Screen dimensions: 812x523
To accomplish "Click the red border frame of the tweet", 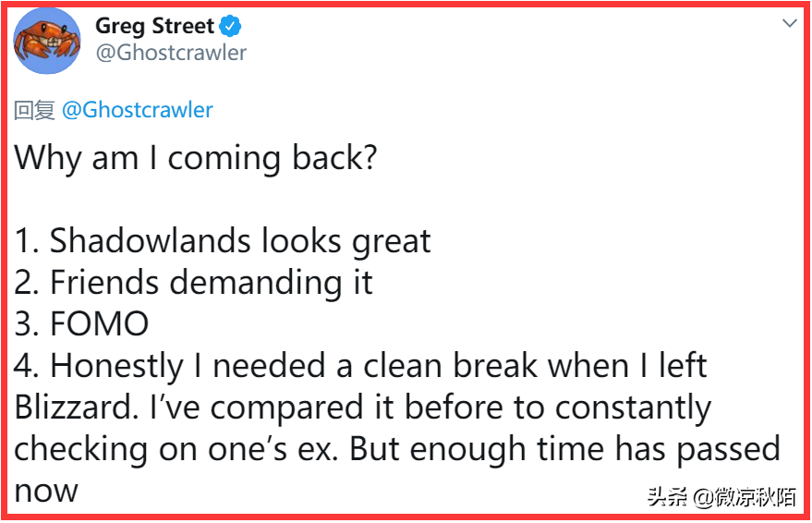I will (406, 3).
